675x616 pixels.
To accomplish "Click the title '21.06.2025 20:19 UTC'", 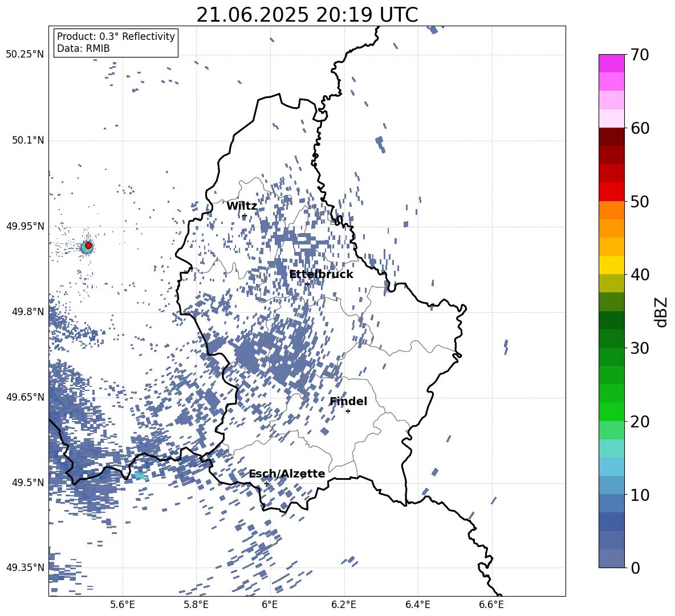I will click(307, 15).
